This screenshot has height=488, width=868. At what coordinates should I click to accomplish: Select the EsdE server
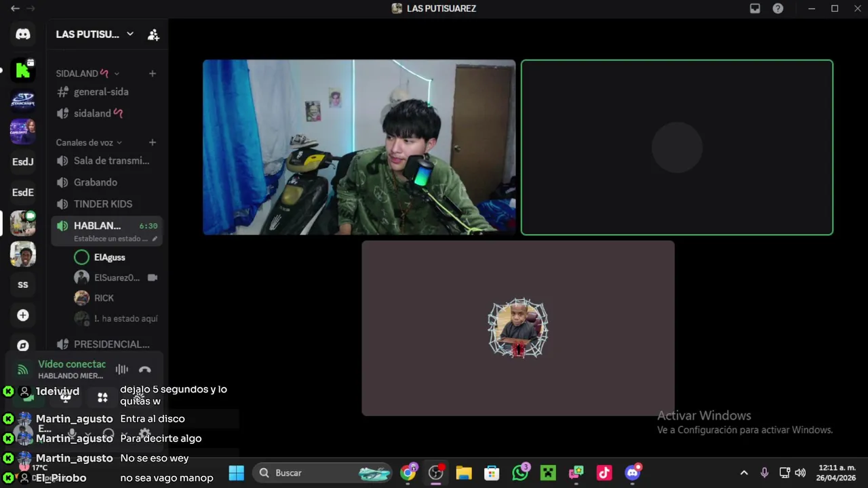coord(23,192)
